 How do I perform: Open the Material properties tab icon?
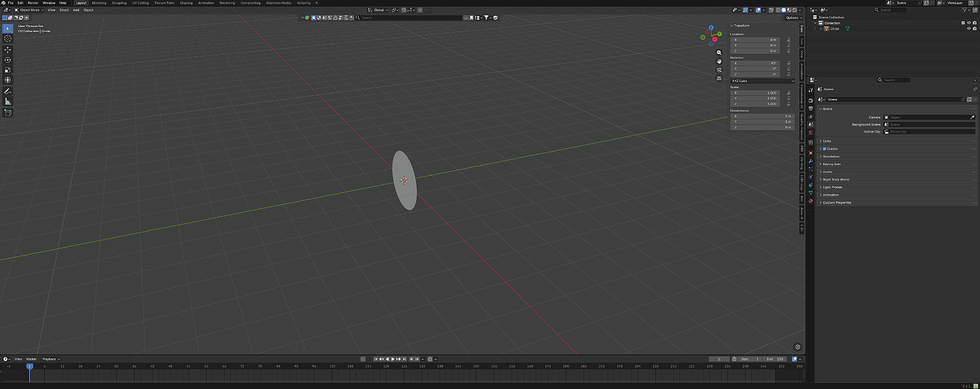(x=811, y=201)
